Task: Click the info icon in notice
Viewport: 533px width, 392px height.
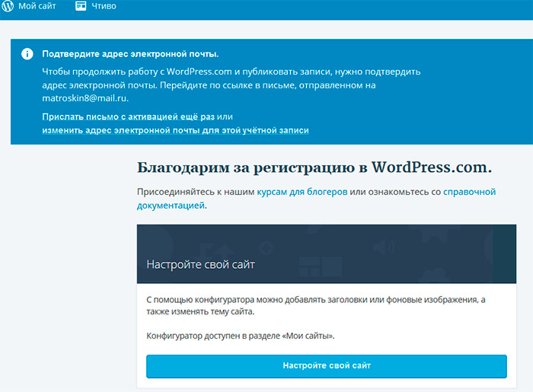Action: [27, 54]
